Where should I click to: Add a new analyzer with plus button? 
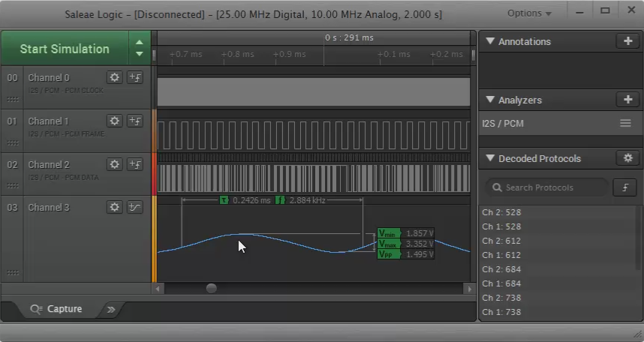pos(627,100)
